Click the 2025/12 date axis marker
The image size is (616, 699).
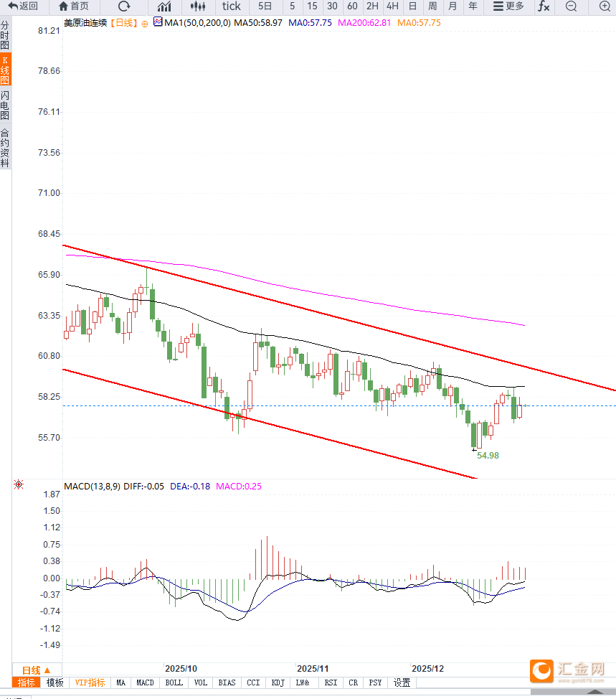click(x=427, y=669)
